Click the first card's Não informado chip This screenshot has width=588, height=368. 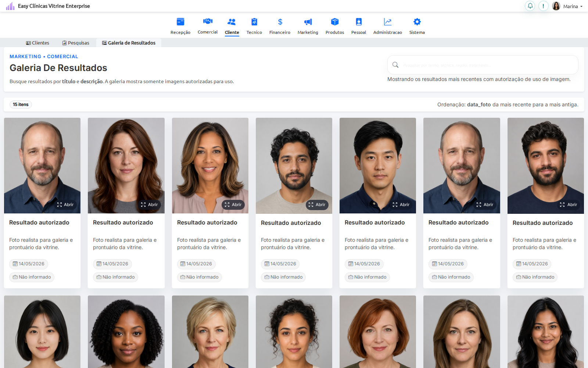click(32, 277)
